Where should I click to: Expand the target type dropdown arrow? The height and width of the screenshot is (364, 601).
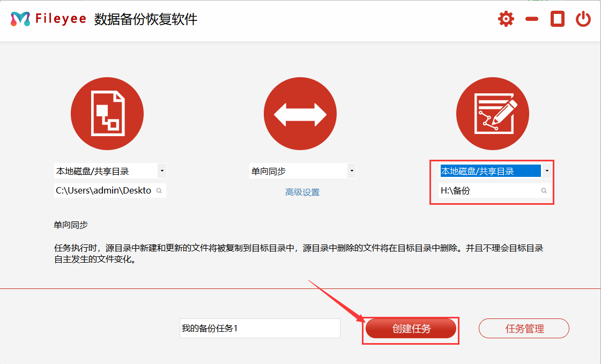tap(546, 172)
